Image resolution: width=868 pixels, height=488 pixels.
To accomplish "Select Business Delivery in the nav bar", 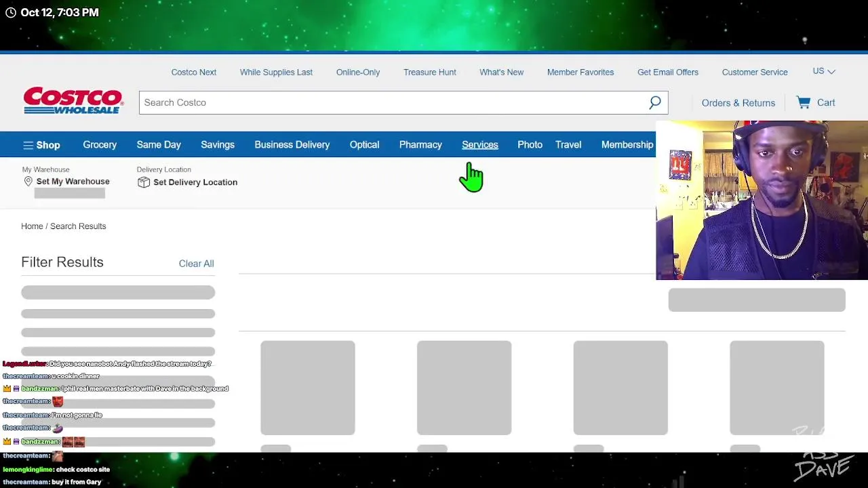I will (292, 144).
